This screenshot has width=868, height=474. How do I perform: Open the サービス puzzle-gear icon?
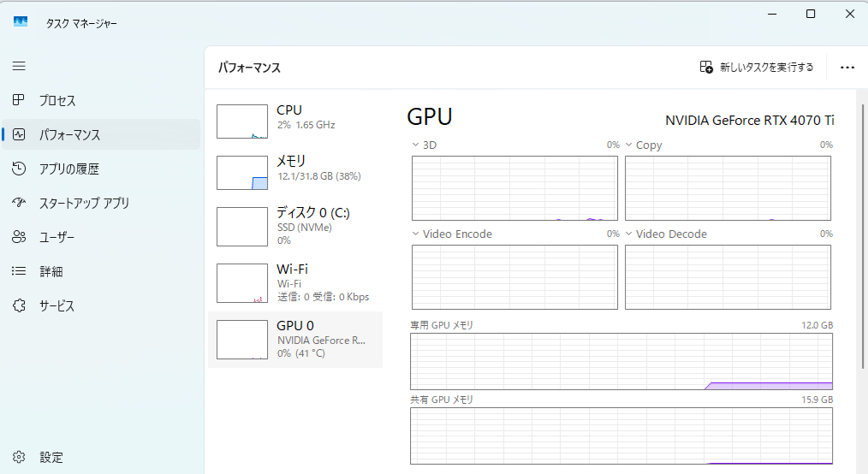pyautogui.click(x=19, y=305)
